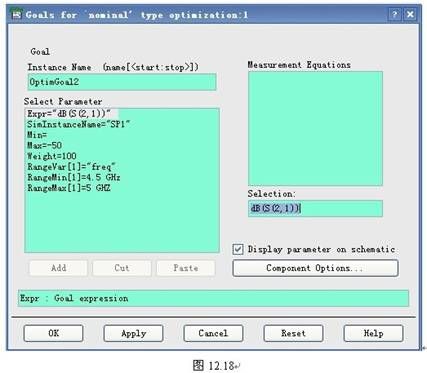The height and width of the screenshot is (373, 427).
Task: Select the Max=-50 parameter
Action: (x=44, y=146)
